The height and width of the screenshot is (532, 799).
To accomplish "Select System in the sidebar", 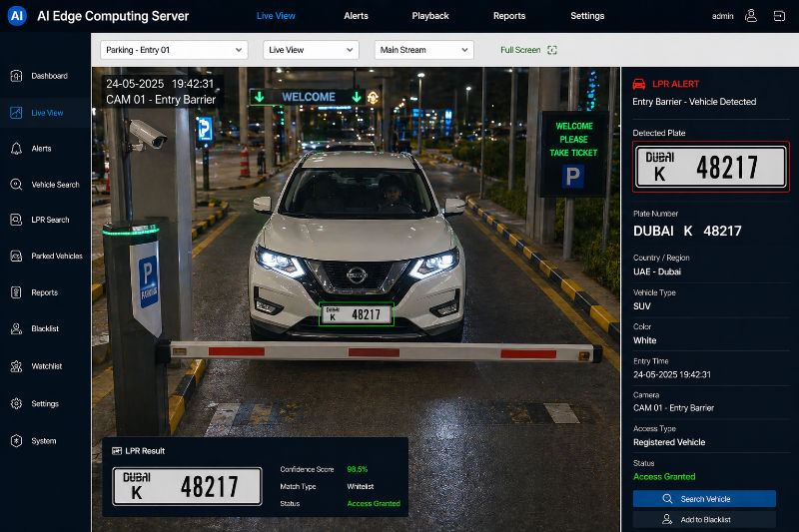I will pyautogui.click(x=45, y=440).
